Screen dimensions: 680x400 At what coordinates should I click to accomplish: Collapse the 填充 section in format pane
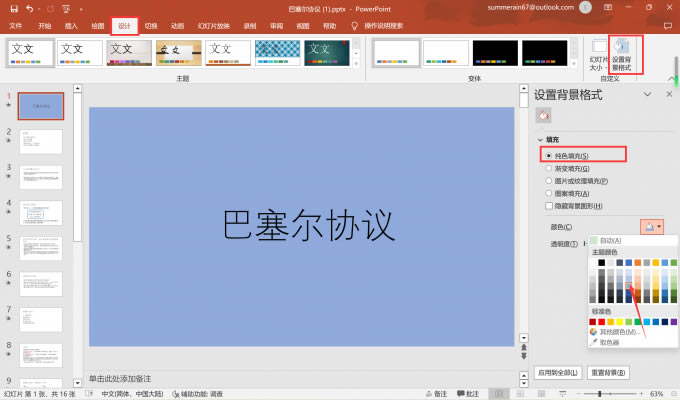pyautogui.click(x=540, y=140)
